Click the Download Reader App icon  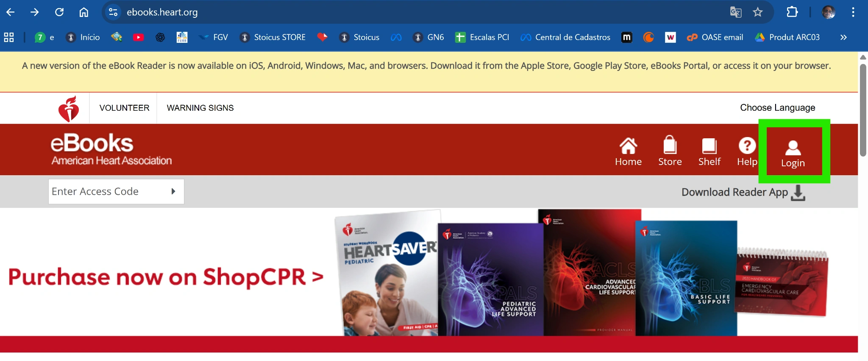coord(798,193)
